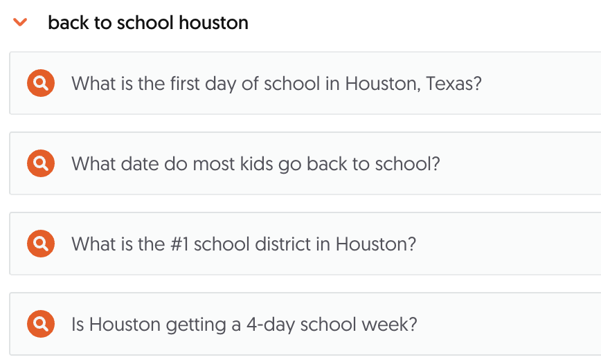Click empty area of the #1 school district card
601x364 pixels.
coord(510,244)
